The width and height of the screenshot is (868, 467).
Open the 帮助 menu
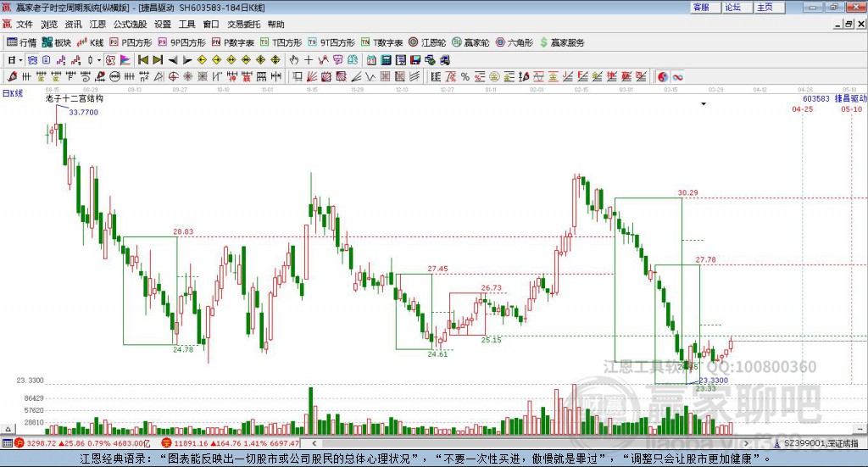(275, 25)
